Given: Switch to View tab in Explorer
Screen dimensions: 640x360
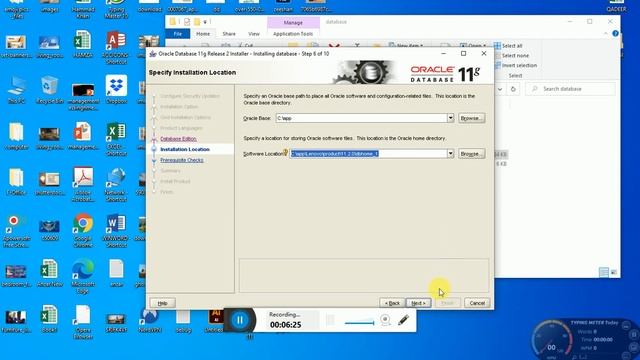Looking at the screenshot, I should (x=254, y=34).
